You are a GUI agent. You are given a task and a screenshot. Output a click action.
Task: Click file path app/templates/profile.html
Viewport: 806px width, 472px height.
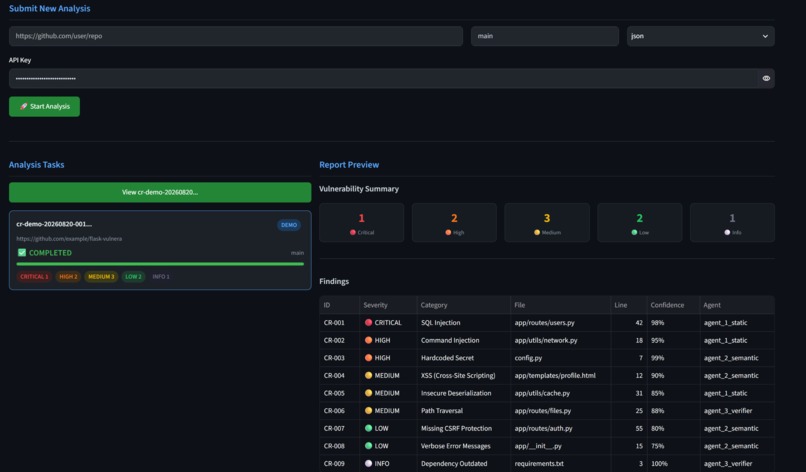tap(555, 375)
